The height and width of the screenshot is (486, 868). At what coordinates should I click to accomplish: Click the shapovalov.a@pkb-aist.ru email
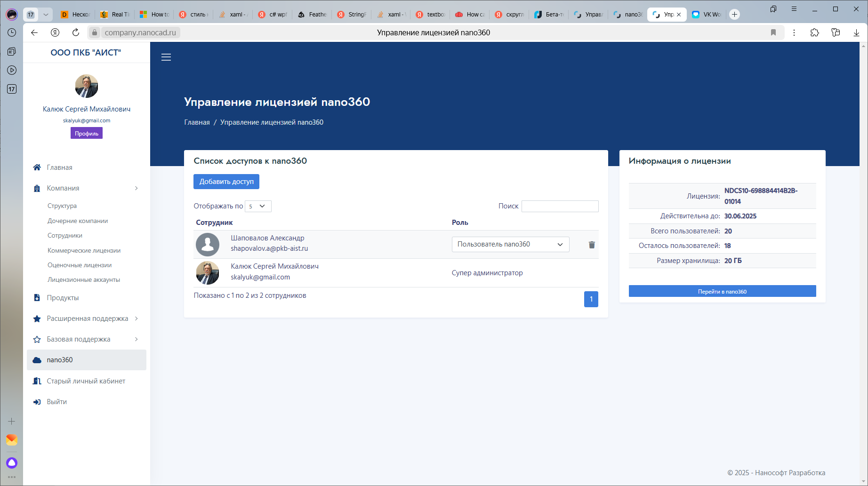(x=269, y=248)
